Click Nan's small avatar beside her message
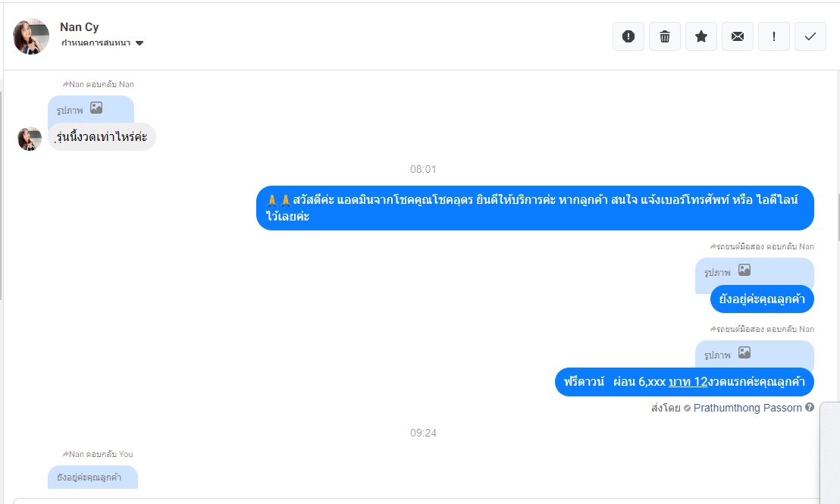840x504 pixels. point(30,139)
